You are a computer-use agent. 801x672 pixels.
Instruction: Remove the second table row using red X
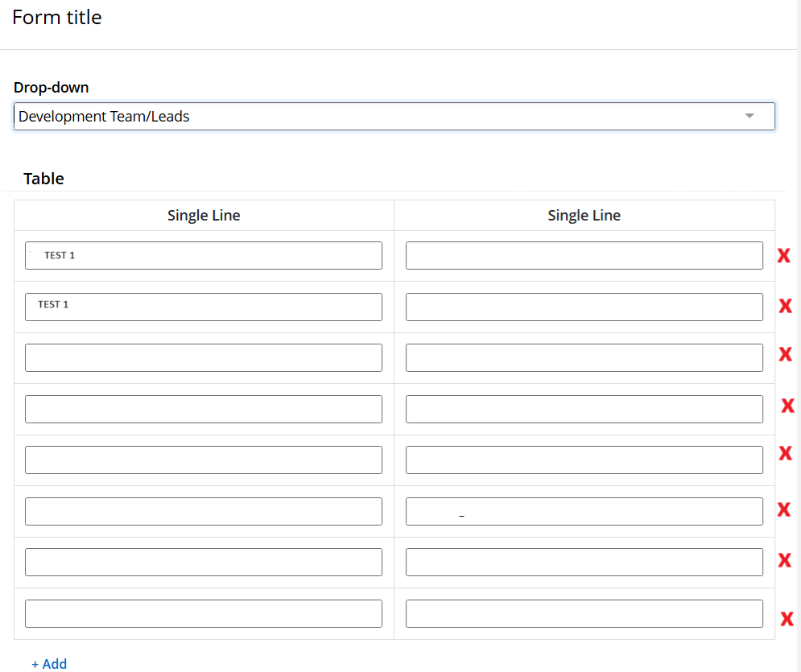pos(785,306)
